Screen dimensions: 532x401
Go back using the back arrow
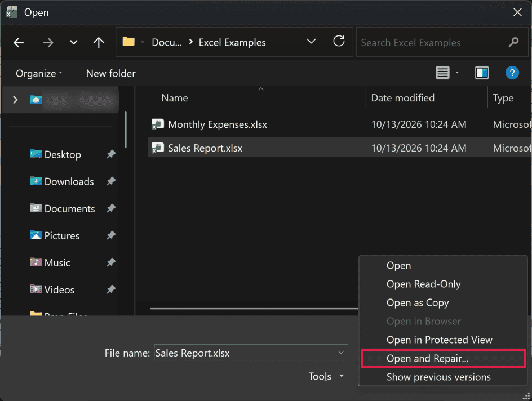click(x=19, y=43)
